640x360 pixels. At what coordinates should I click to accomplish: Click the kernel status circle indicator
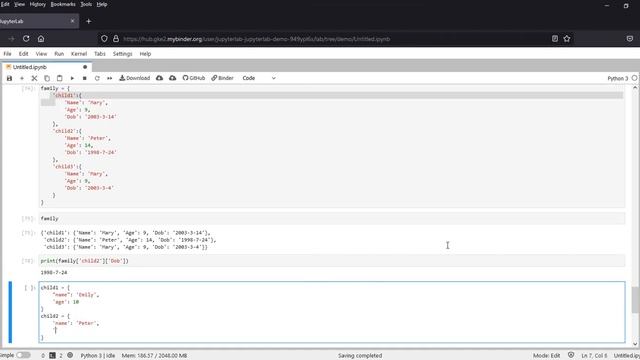[x=635, y=78]
